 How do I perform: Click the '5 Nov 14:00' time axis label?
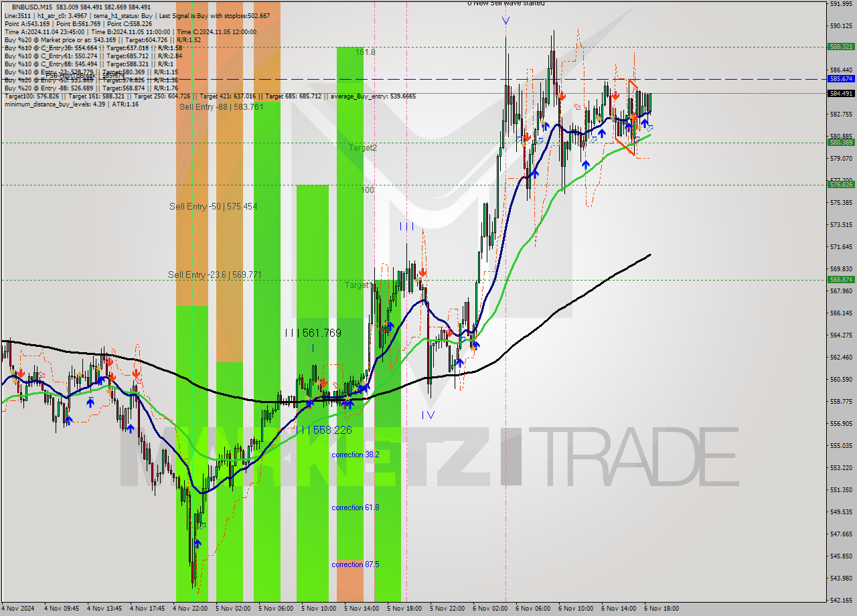click(x=361, y=609)
